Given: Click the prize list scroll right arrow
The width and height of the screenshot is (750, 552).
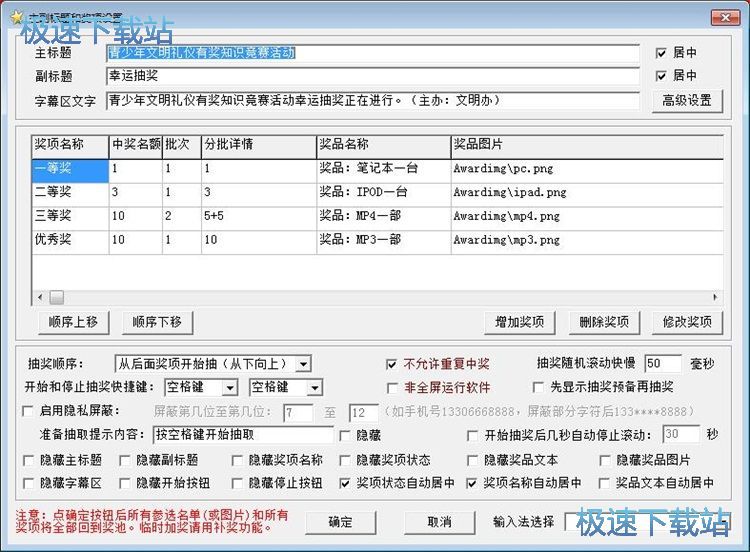Looking at the screenshot, I should click(715, 298).
